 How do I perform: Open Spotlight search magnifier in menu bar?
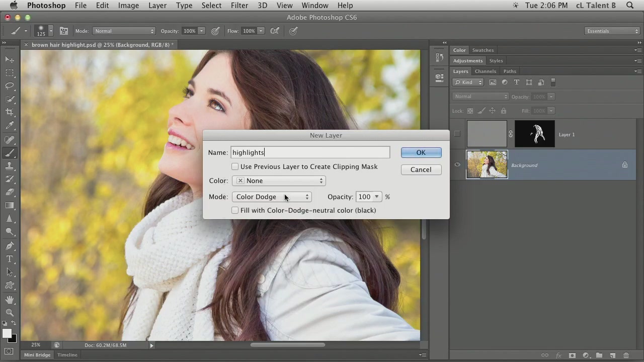[630, 6]
